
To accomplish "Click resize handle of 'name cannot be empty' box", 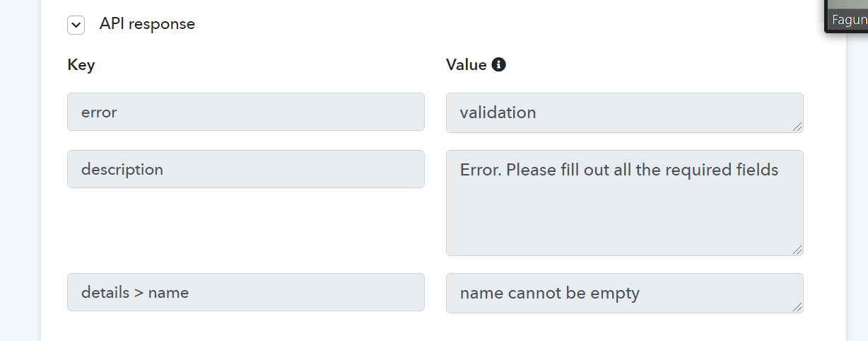I will pyautogui.click(x=797, y=306).
